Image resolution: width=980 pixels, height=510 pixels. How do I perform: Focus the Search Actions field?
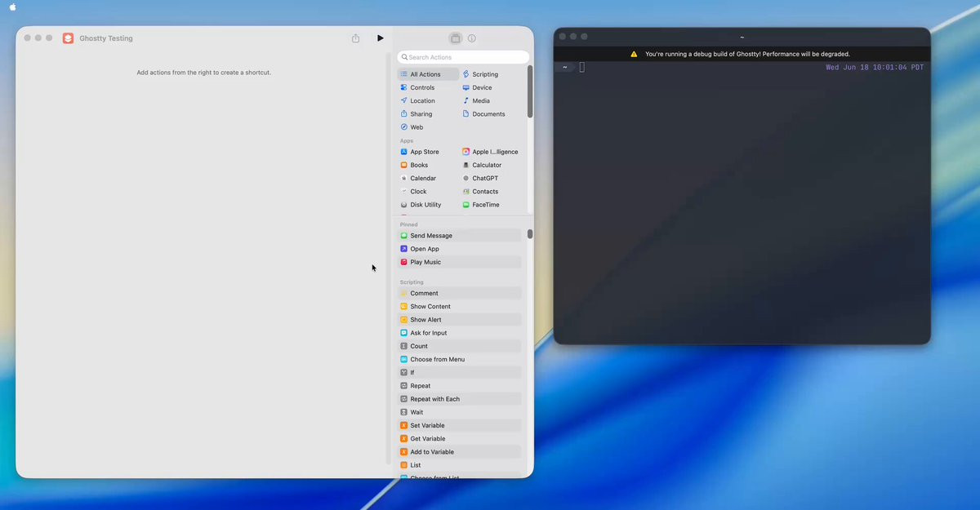tap(463, 57)
